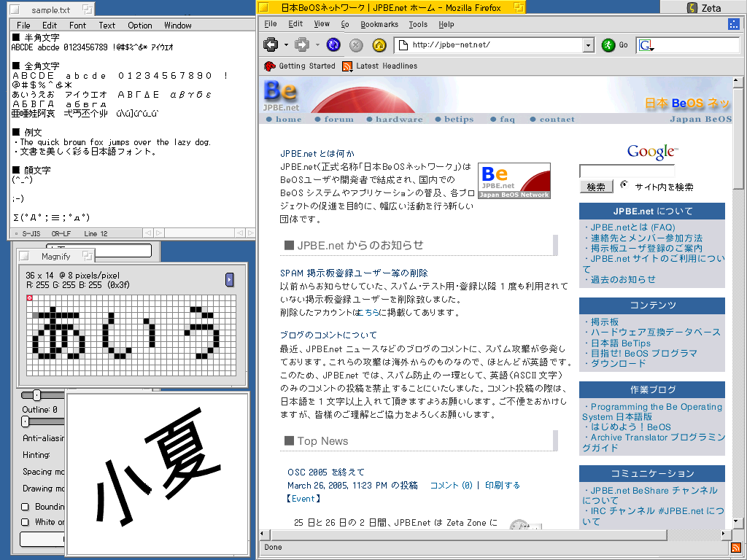Open the File menu in sample.txt editor
747x560 pixels.
click(23, 26)
